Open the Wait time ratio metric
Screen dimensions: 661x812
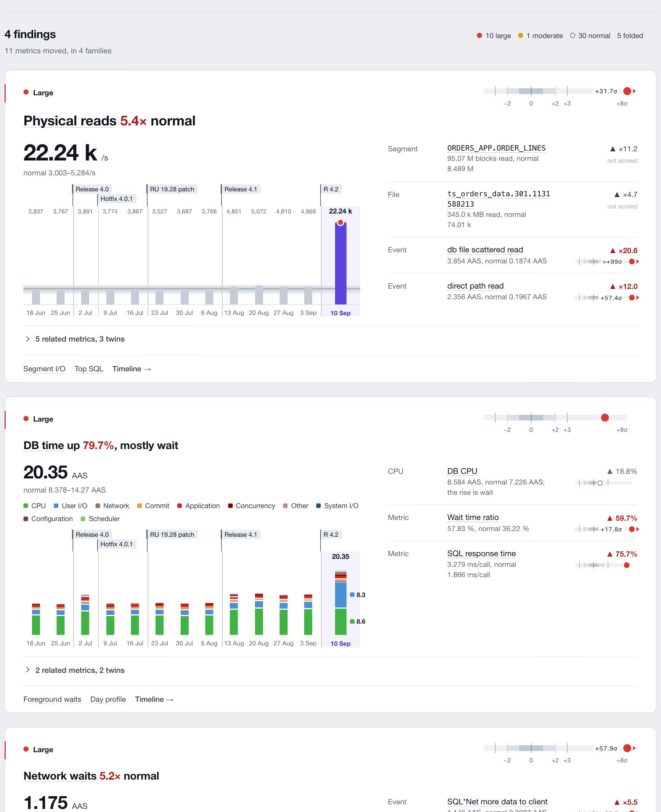tap(473, 517)
